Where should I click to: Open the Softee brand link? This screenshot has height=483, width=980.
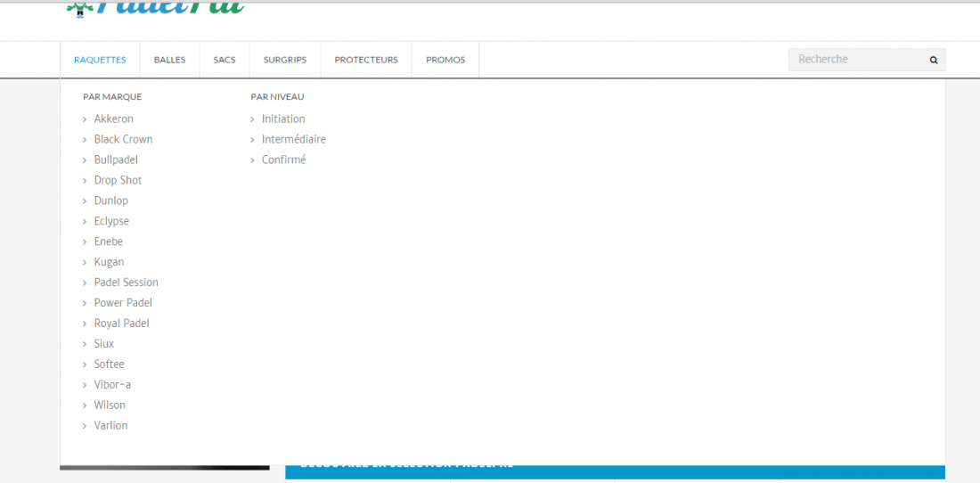110,364
